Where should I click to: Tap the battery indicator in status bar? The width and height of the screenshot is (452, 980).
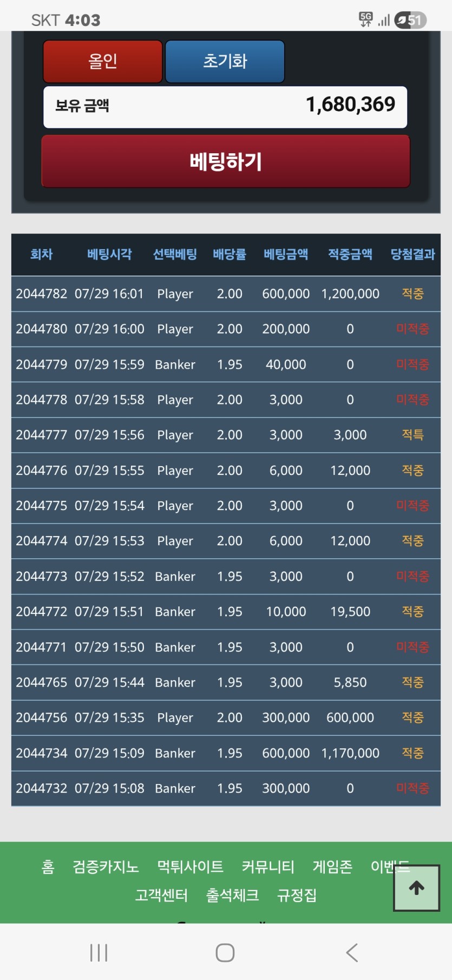pyautogui.click(x=410, y=20)
